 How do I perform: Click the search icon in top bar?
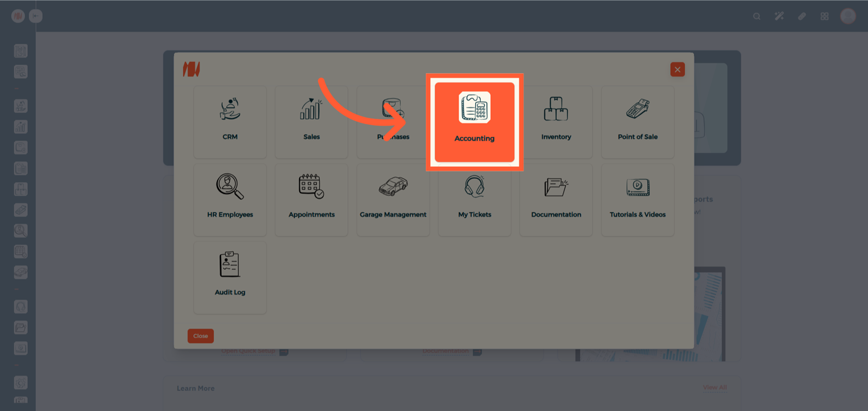(x=756, y=16)
